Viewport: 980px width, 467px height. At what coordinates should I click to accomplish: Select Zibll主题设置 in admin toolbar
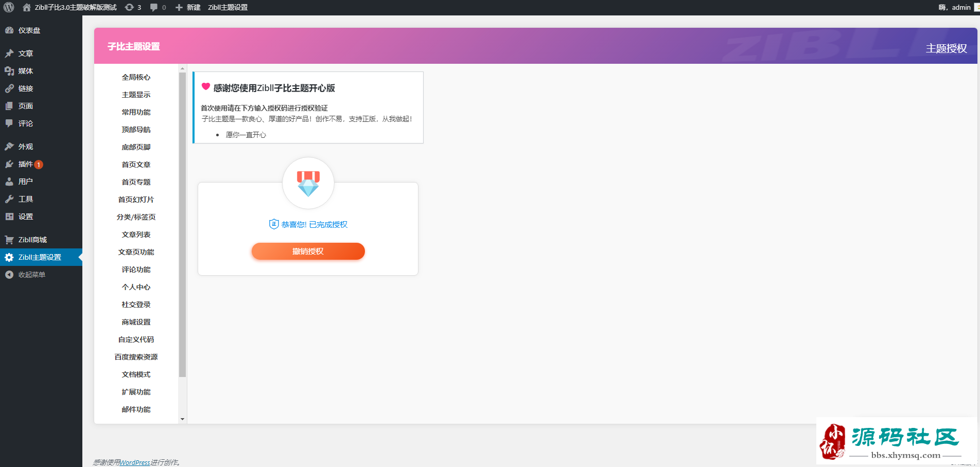point(227,7)
